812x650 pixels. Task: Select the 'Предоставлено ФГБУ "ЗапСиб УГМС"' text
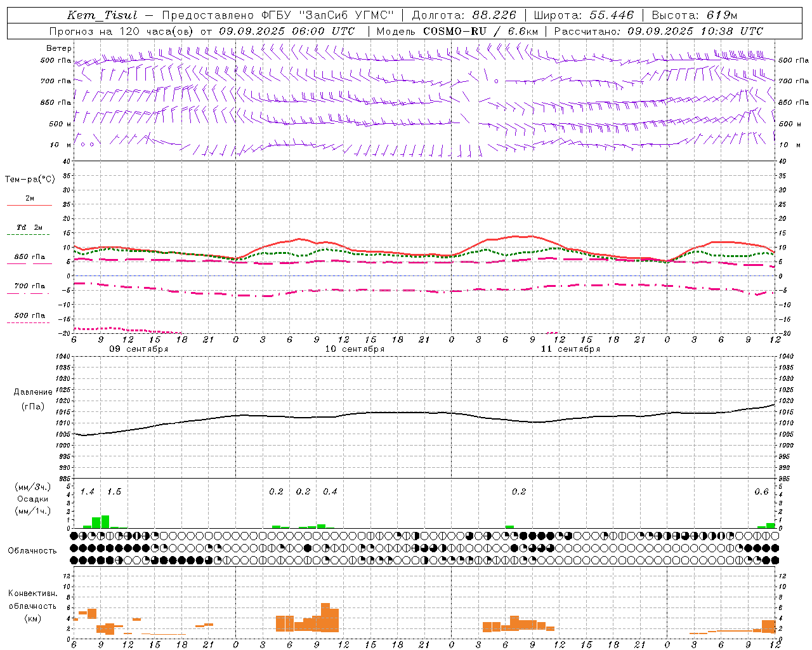coord(278,15)
